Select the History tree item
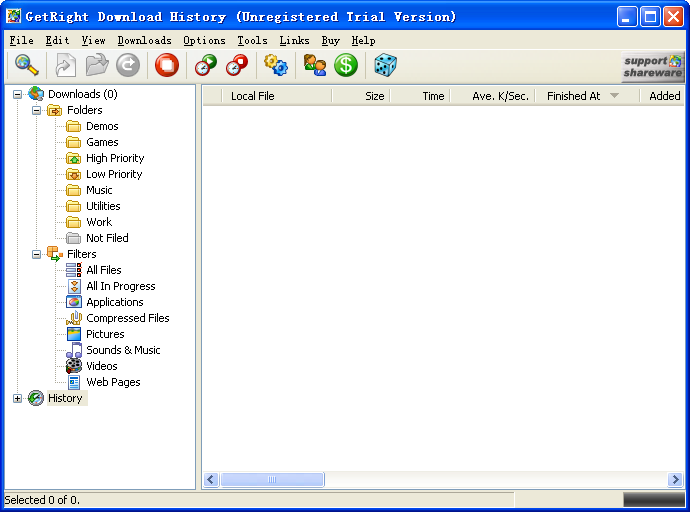The image size is (690, 512). 65,399
